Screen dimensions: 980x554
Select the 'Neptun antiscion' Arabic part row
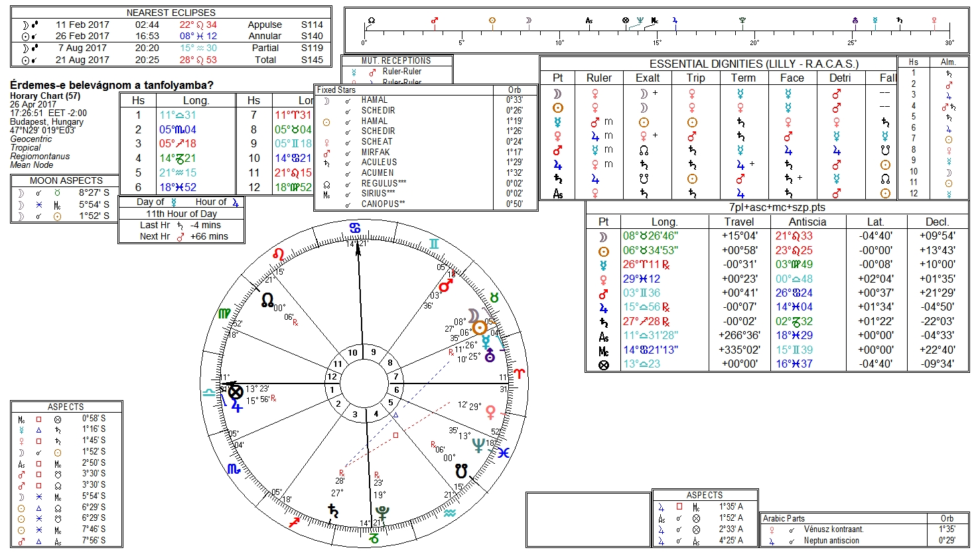(x=865, y=540)
